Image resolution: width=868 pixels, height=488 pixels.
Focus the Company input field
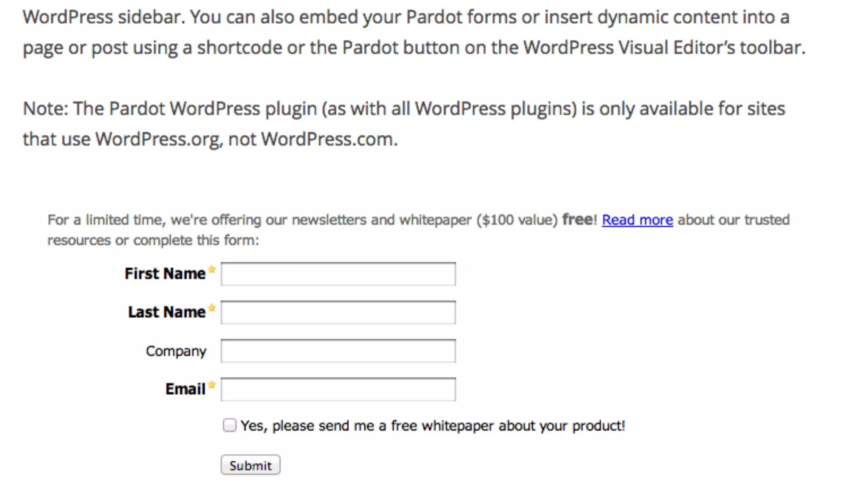[x=338, y=351]
